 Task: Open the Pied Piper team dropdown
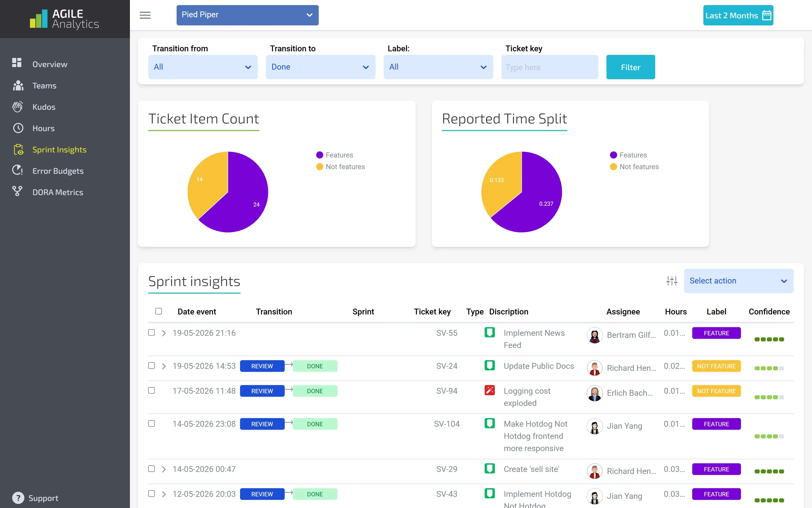click(248, 15)
